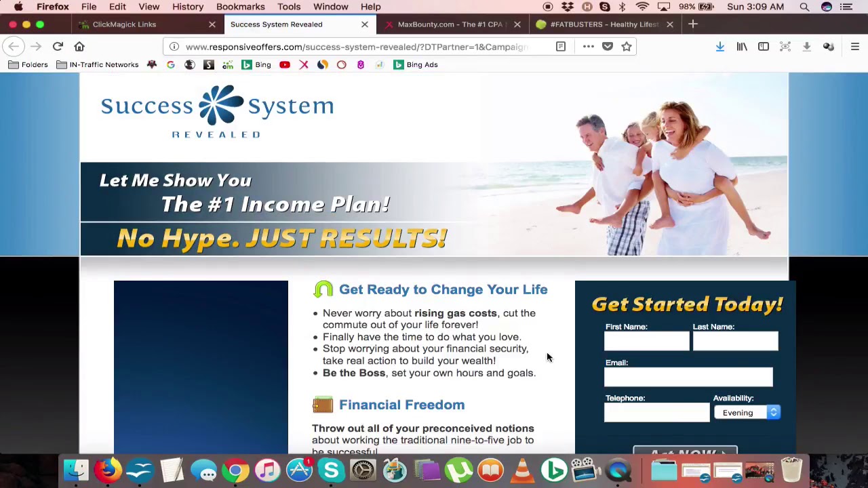Open Siri from menu bar

point(826,7)
